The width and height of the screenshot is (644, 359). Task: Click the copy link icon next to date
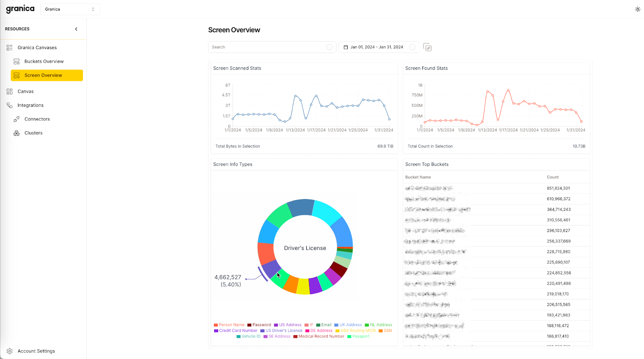427,48
